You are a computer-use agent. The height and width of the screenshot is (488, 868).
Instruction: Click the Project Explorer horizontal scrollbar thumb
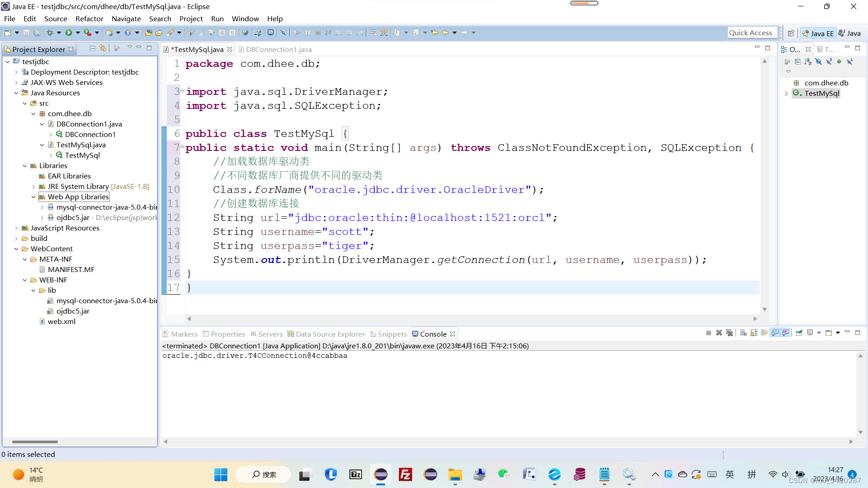(35, 442)
